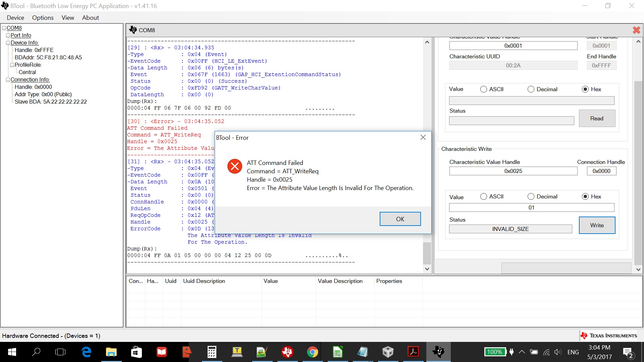644x362 pixels.
Task: Open the Calculator from the taskbar
Action: [212, 352]
